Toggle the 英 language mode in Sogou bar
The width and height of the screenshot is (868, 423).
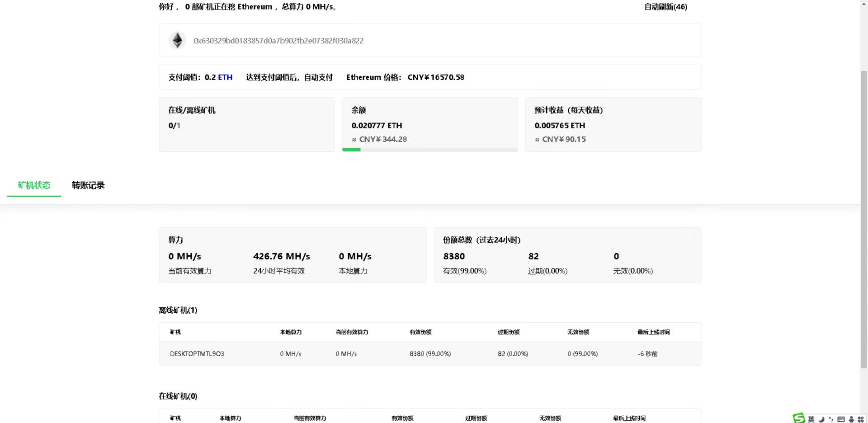coord(811,419)
